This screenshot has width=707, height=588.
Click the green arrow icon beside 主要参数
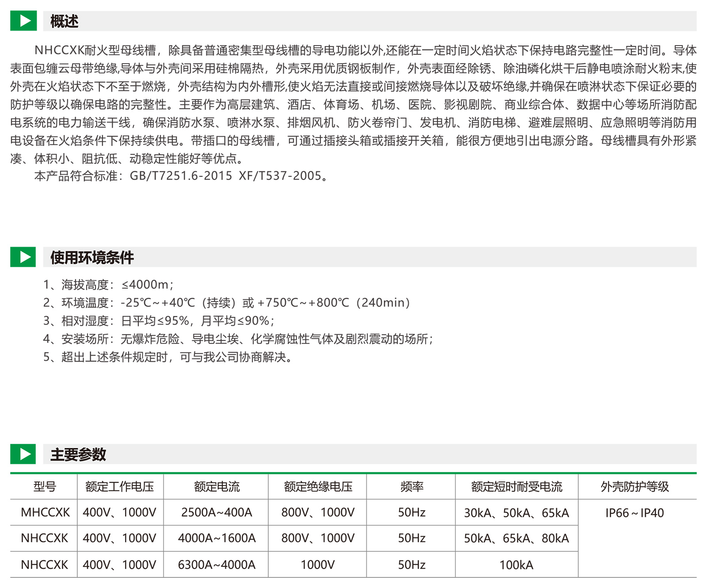pos(23,454)
